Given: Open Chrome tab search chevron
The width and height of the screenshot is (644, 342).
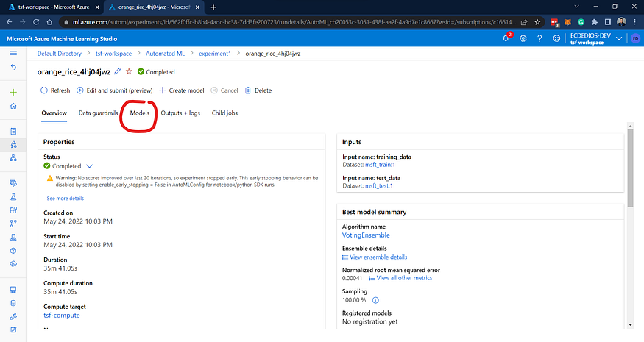Looking at the screenshot, I should [x=576, y=7].
